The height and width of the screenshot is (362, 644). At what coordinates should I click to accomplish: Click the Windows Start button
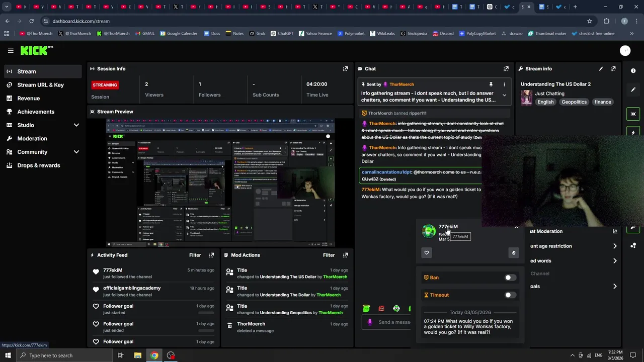click(8, 355)
